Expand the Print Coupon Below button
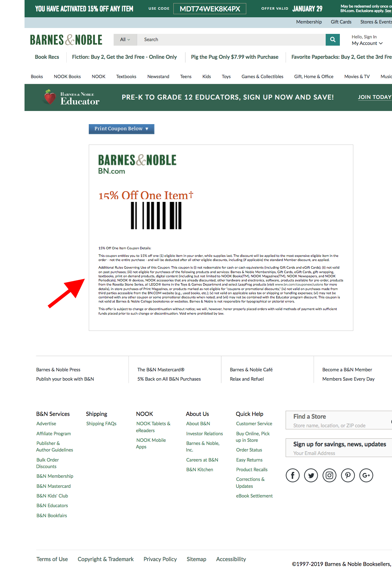 click(121, 129)
